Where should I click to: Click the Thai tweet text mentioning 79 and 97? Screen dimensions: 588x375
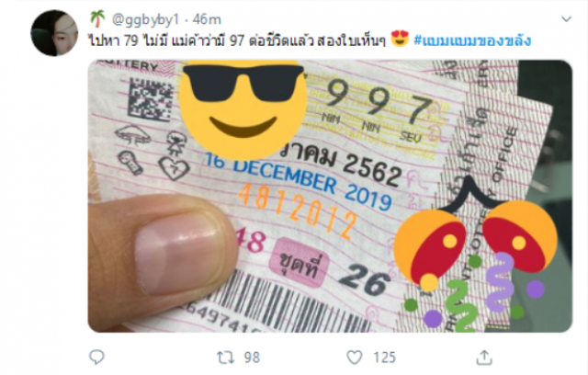(x=238, y=40)
